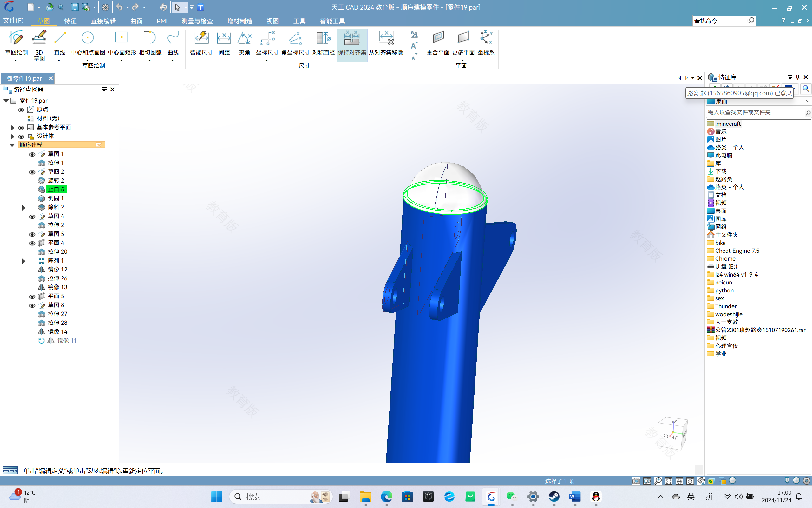Open the 路径查找器 panel options dropdown
Viewport: 812px width, 508px height.
[x=104, y=89]
